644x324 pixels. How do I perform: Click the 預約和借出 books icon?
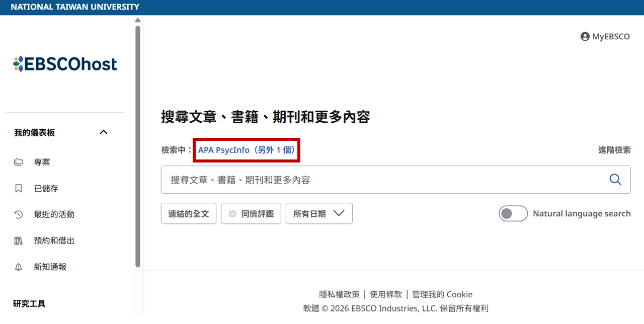19,240
